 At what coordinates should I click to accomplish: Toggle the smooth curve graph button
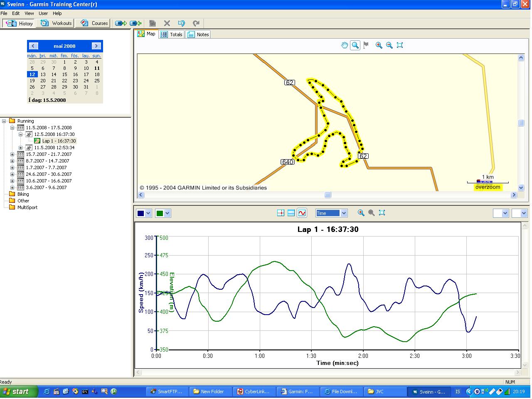click(x=302, y=213)
